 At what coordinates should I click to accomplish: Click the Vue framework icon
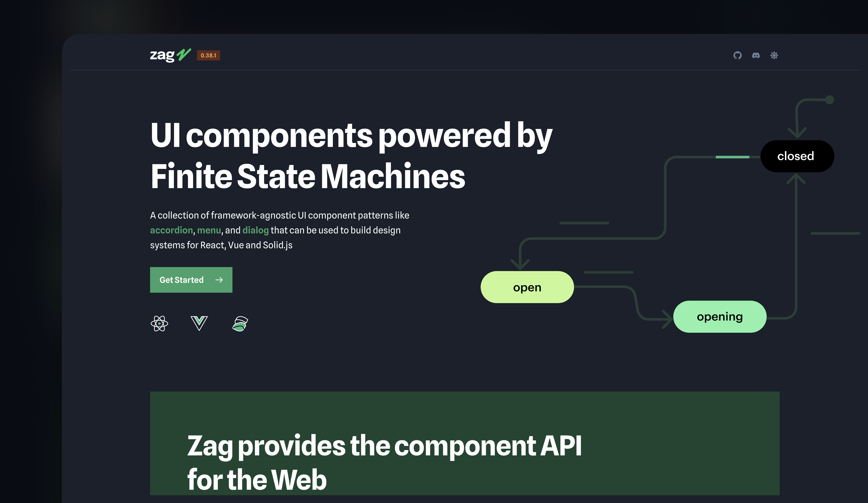pyautogui.click(x=199, y=322)
